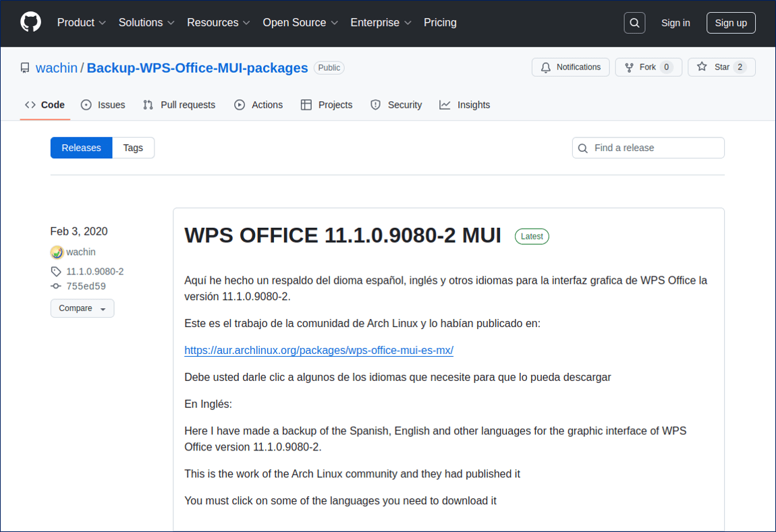Click the search magnifier button

(634, 23)
